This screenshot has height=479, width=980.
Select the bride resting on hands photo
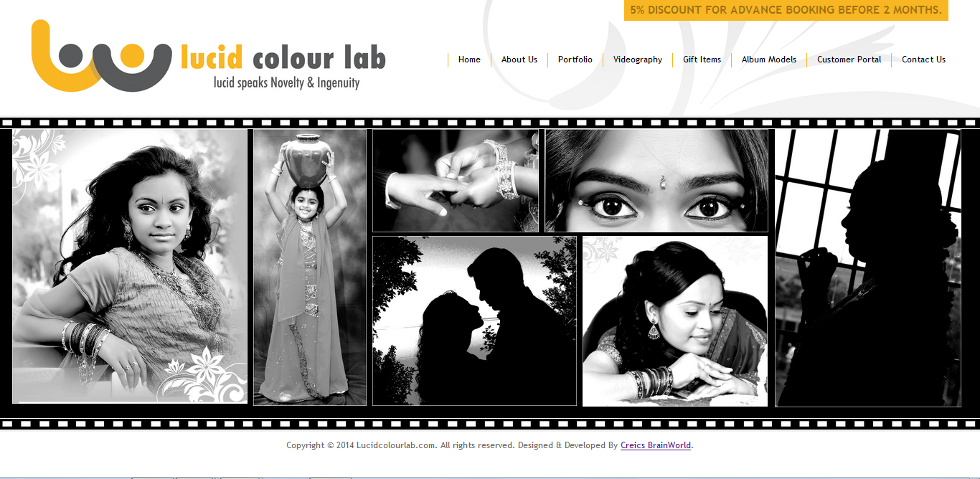[674, 321]
